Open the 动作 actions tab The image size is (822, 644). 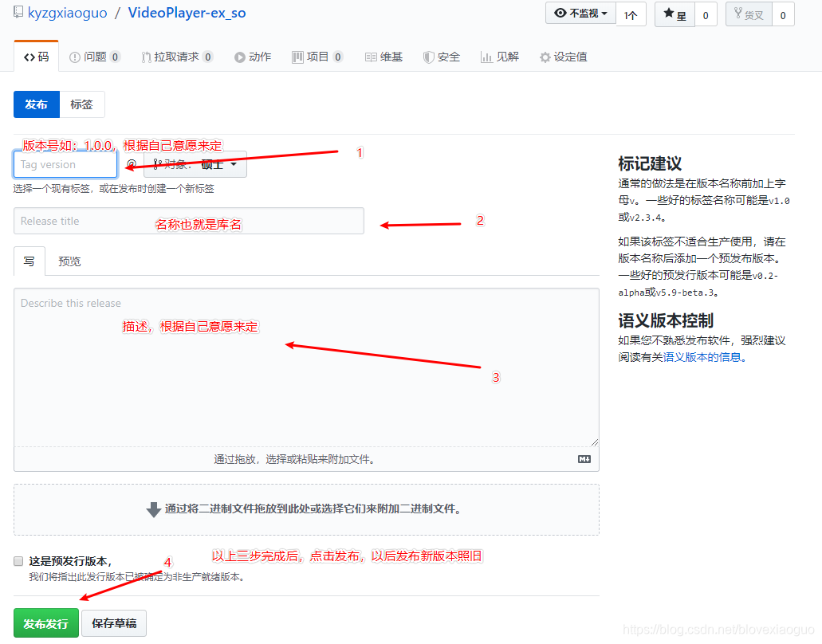point(253,57)
